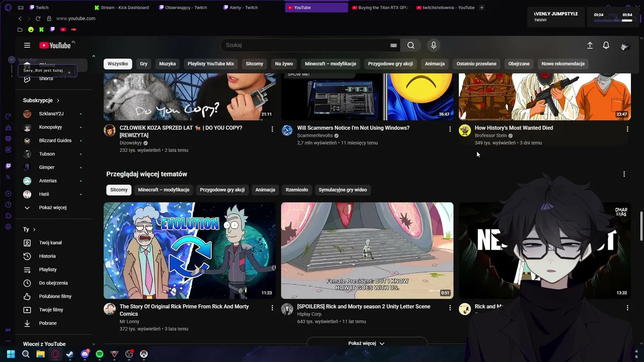Start voice search with the microphone icon
Screen dimensions: 644x362
tap(434, 45)
